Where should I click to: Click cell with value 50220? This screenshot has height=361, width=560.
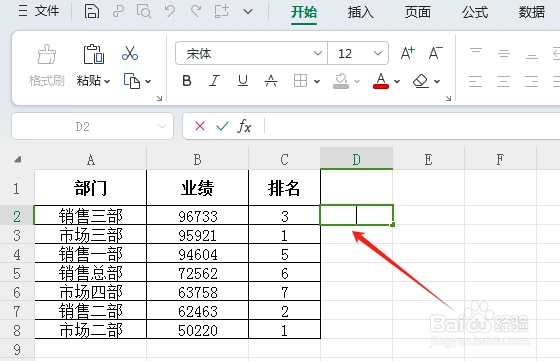pos(198,330)
